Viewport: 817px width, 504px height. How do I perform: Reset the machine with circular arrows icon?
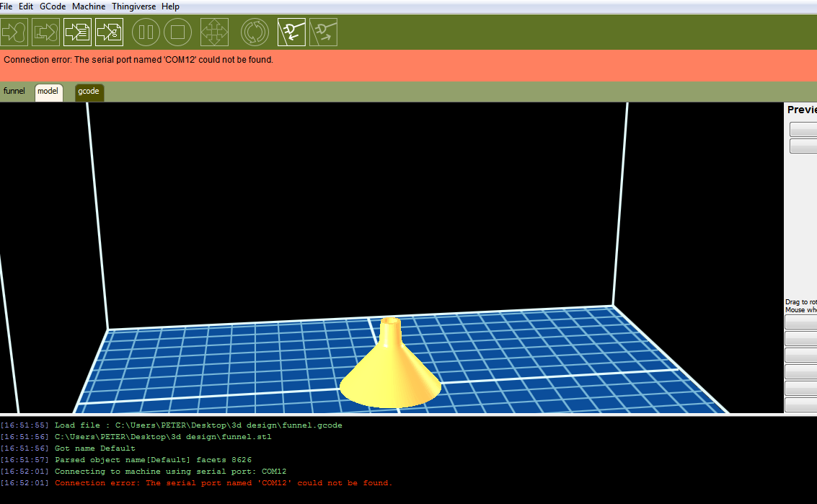pos(255,32)
